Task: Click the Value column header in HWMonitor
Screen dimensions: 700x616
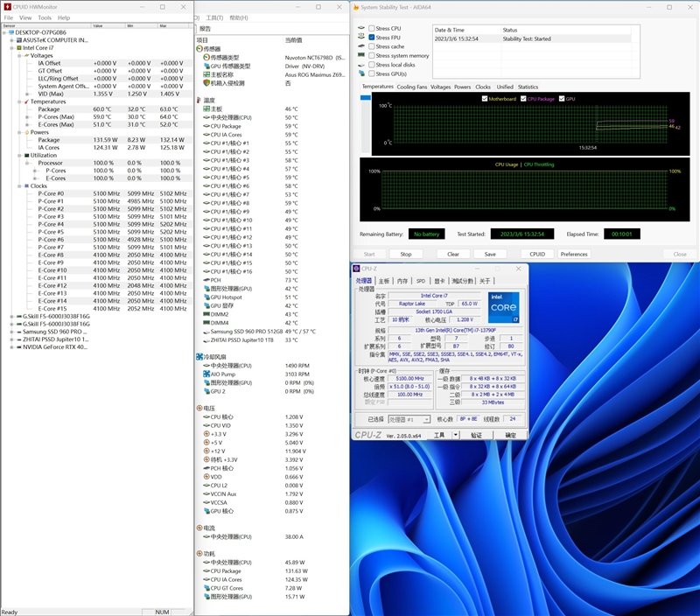Action: [x=108, y=26]
